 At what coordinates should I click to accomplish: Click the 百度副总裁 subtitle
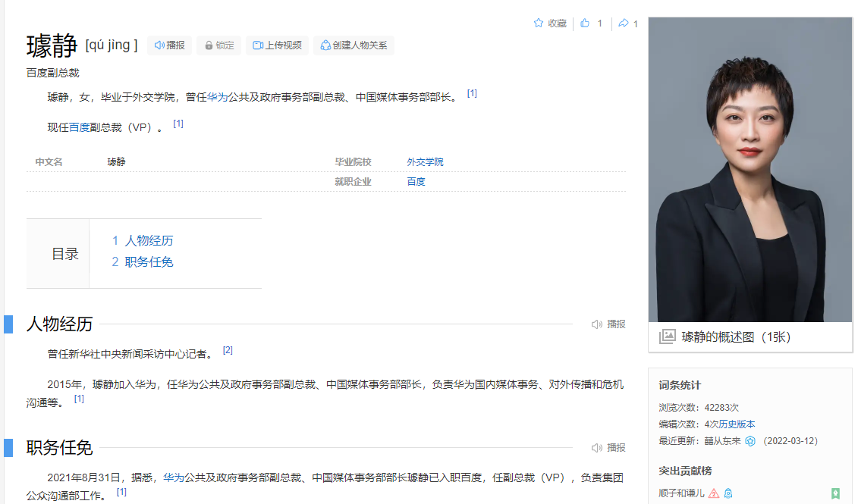52,73
